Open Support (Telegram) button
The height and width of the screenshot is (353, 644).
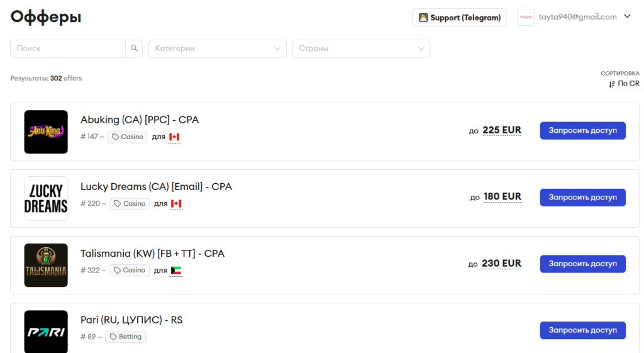459,18
